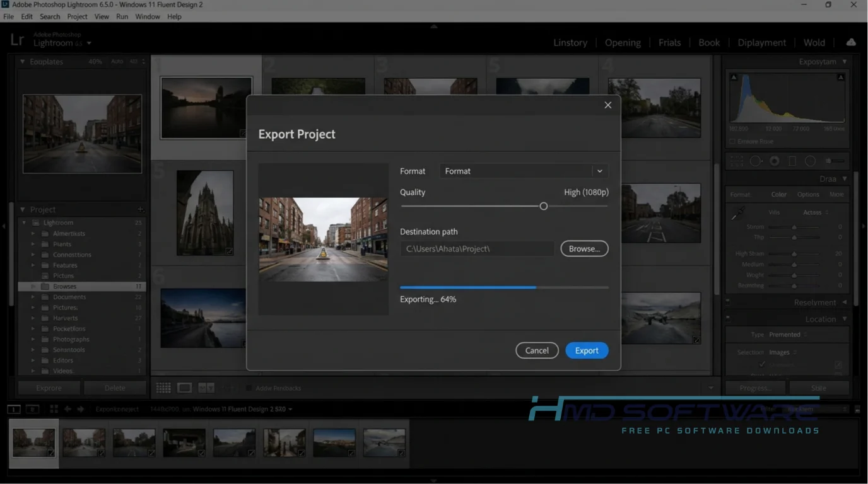Select the eyedropper tool in Draa panel
Image resolution: width=868 pixels, height=484 pixels.
(x=737, y=214)
